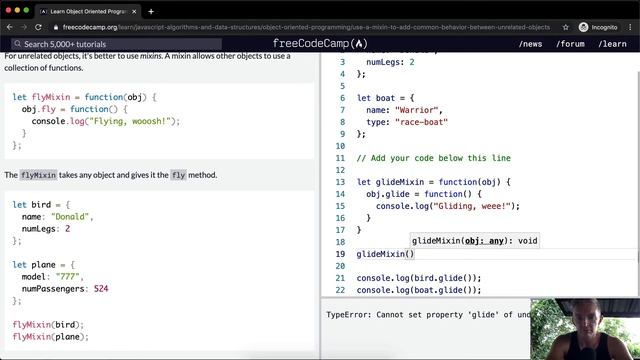The height and width of the screenshot is (360, 640).
Task: Click the site lock icon
Action: pyautogui.click(x=56, y=27)
